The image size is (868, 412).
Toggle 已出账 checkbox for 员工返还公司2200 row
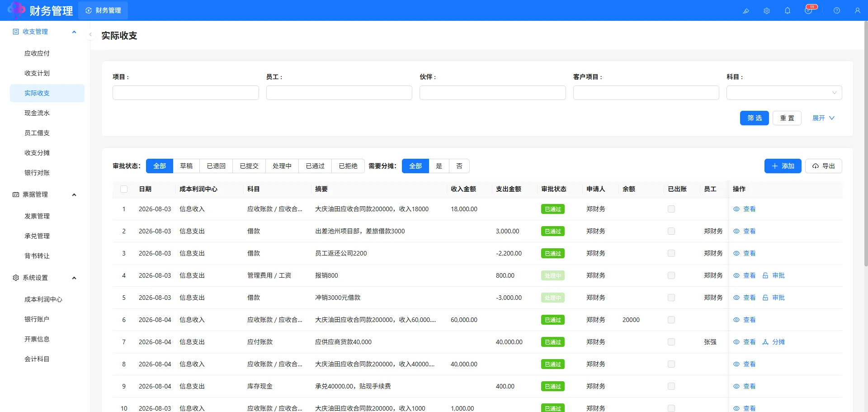(671, 253)
